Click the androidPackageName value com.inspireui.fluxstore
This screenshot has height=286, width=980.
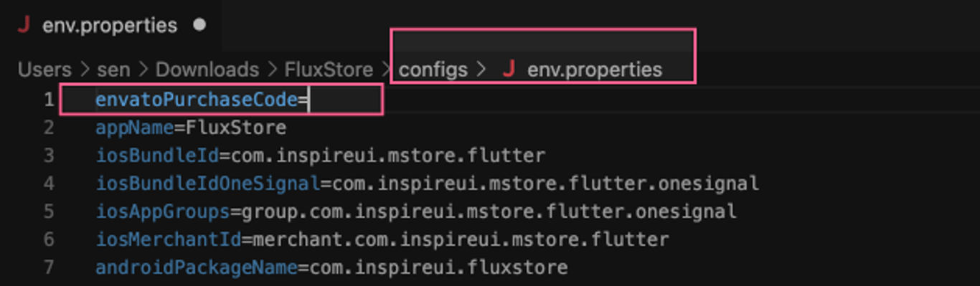438,267
